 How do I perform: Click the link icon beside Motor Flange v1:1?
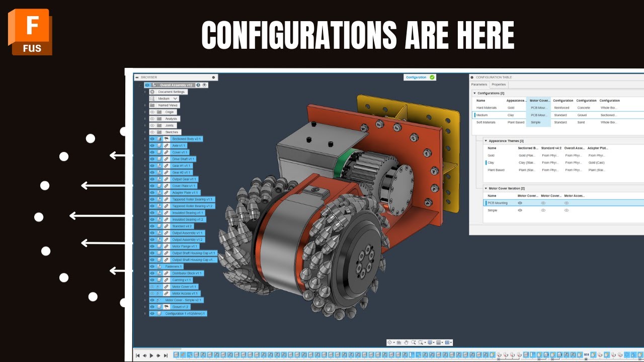tap(166, 246)
